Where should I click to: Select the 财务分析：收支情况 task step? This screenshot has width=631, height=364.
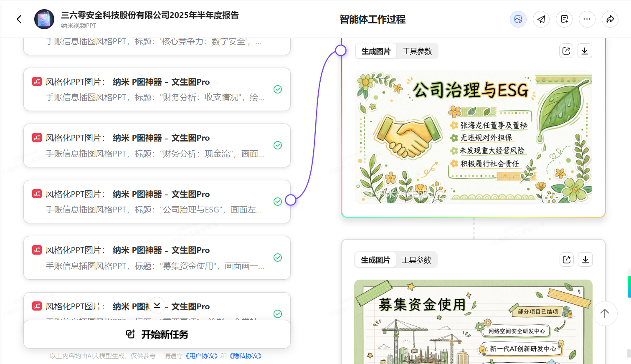click(157, 89)
